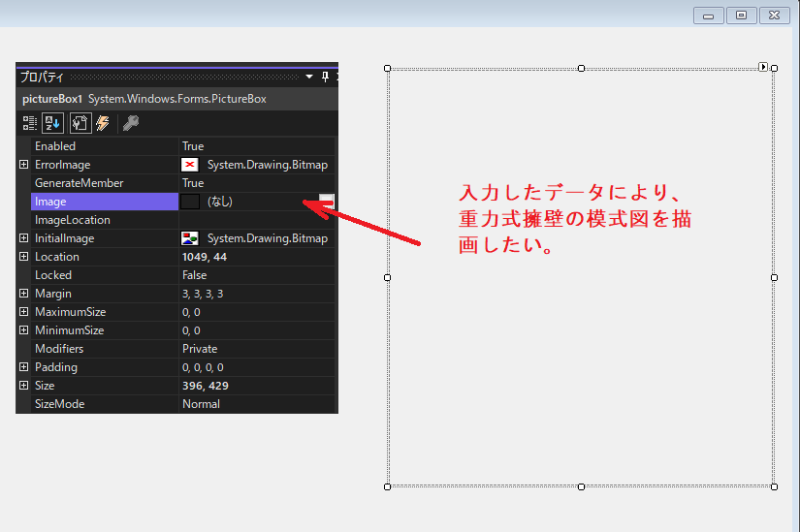The height and width of the screenshot is (532, 800).
Task: Expand the MinimumSize property
Action: pyautogui.click(x=23, y=329)
